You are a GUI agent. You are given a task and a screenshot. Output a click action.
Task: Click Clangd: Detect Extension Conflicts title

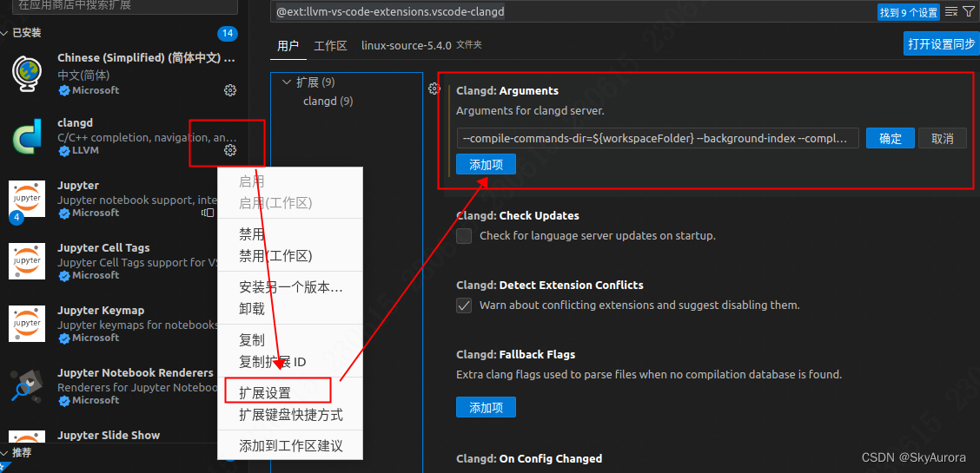(x=549, y=286)
